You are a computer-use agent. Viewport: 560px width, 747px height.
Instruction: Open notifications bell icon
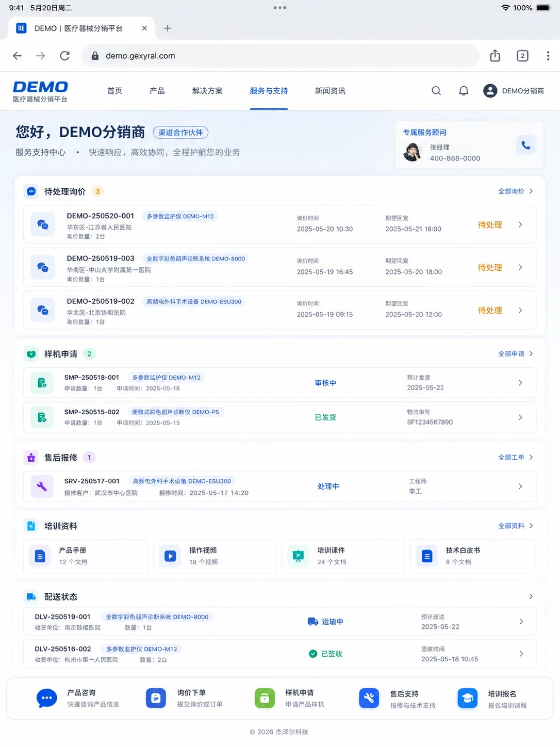point(464,91)
